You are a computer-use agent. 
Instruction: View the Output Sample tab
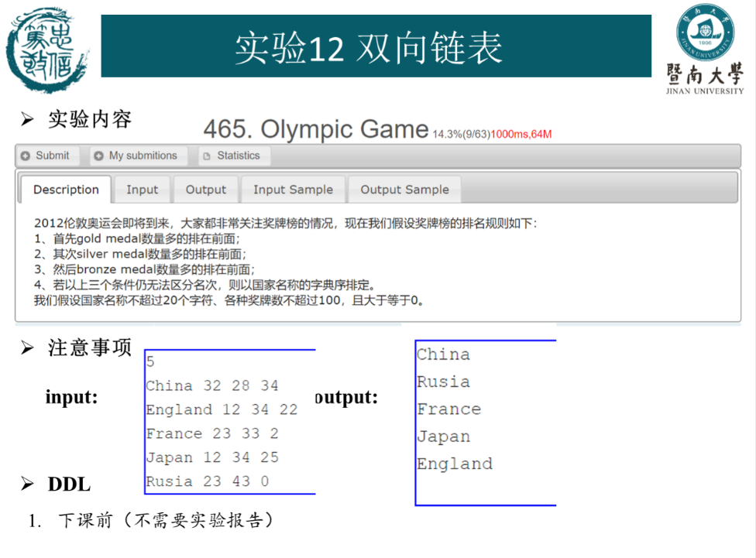click(x=404, y=190)
